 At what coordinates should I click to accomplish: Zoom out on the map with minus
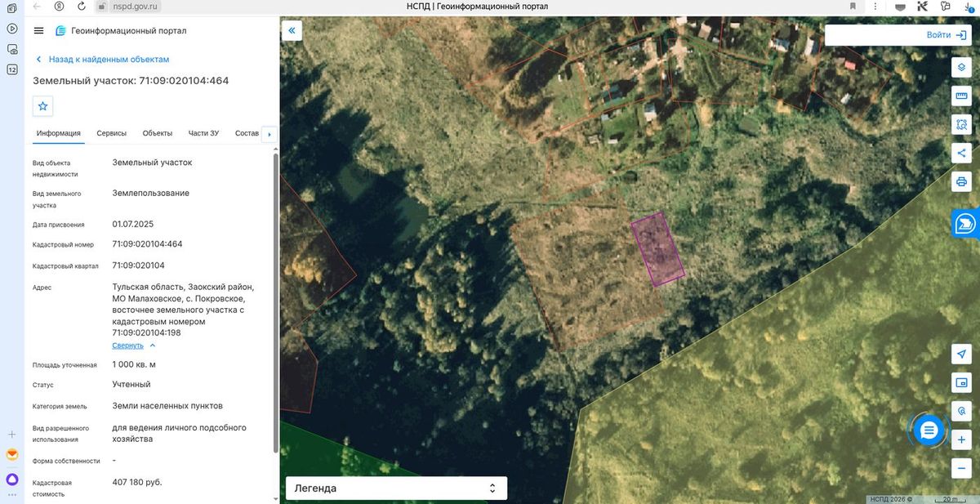(961, 468)
